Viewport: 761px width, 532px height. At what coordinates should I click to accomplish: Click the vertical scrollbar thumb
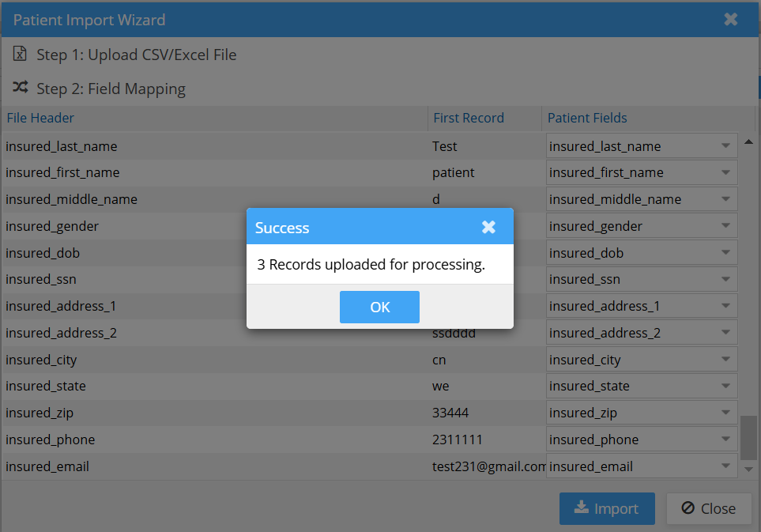[x=748, y=436]
